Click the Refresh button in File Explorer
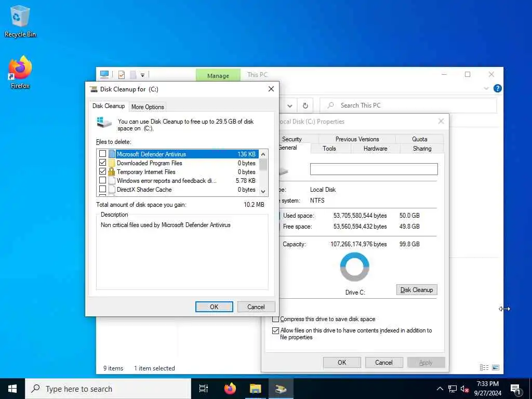This screenshot has height=399, width=532. point(305,105)
